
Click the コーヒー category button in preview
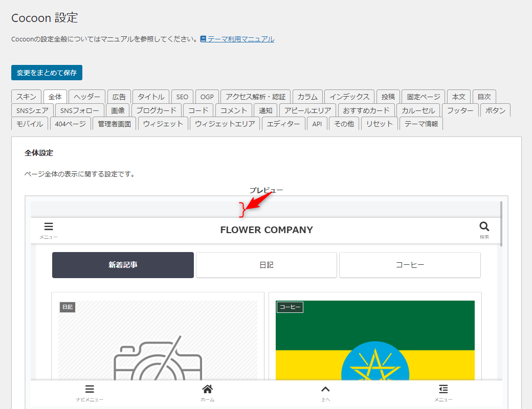point(410,265)
